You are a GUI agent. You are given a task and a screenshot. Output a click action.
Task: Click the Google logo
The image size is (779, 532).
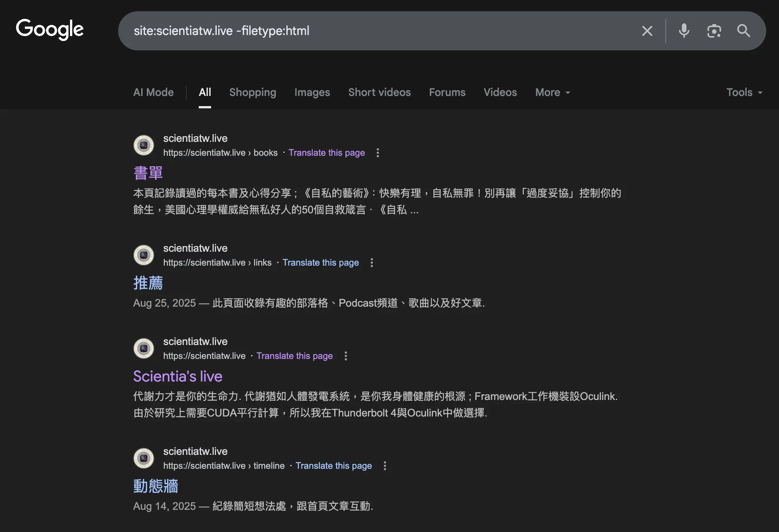(50, 30)
